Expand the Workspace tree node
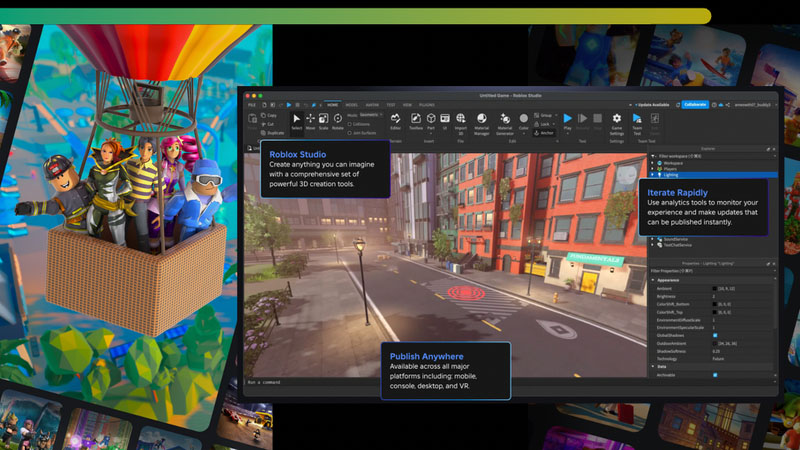 [x=652, y=163]
